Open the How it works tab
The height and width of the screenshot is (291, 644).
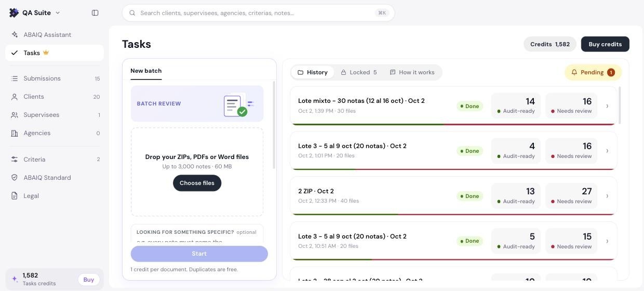(412, 72)
